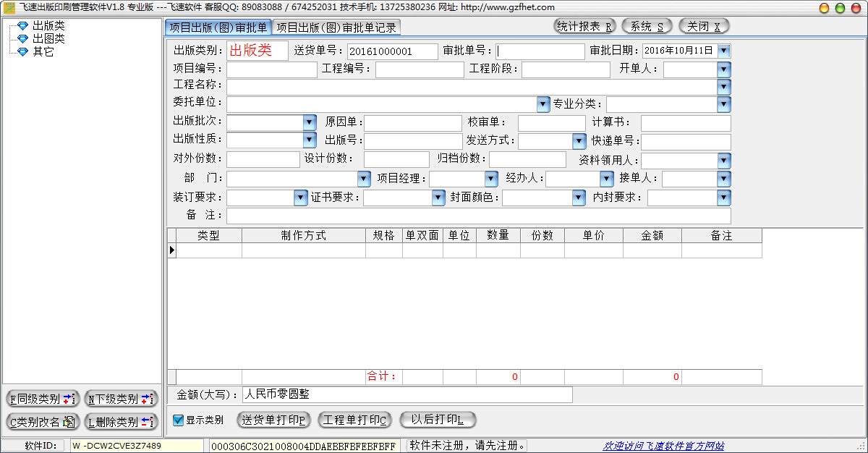Click the 其它 category diamond icon
The height and width of the screenshot is (453, 868).
(22, 52)
